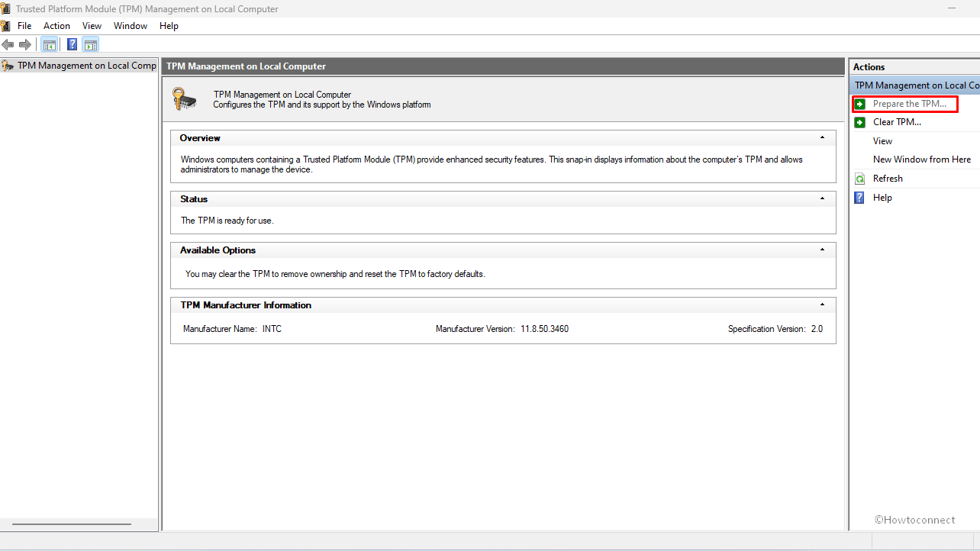
Task: Click the Refresh icon in Actions pane
Action: (859, 179)
